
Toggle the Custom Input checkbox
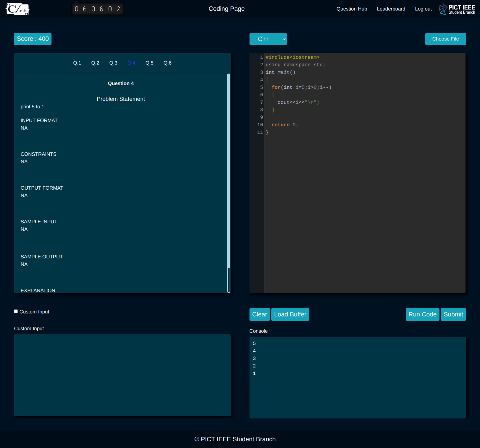pos(16,311)
